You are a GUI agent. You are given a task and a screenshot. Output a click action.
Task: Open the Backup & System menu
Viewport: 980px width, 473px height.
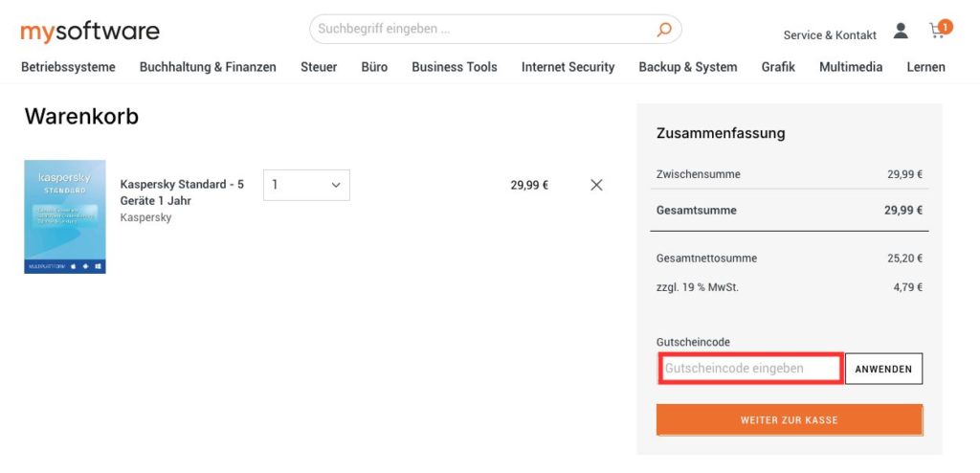(687, 67)
